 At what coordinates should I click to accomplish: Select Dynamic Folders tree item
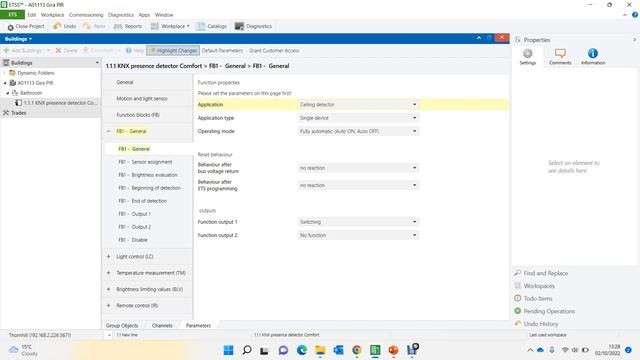36,73
